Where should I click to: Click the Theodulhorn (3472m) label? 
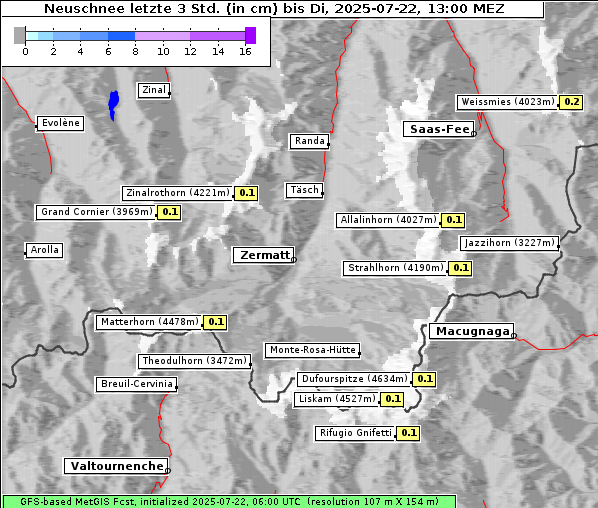(x=195, y=361)
